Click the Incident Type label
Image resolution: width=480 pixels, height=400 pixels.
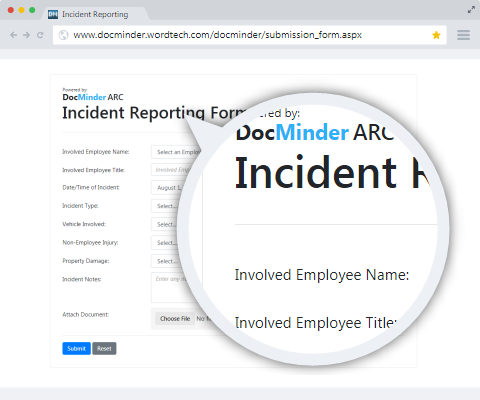click(80, 206)
